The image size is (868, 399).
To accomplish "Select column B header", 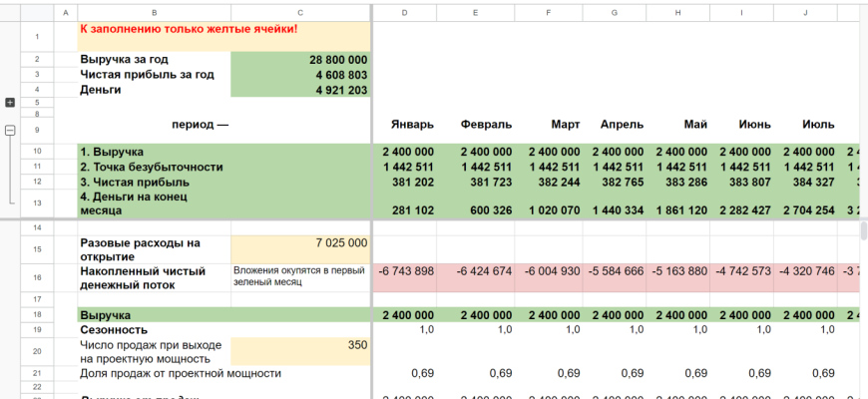I will (154, 12).
